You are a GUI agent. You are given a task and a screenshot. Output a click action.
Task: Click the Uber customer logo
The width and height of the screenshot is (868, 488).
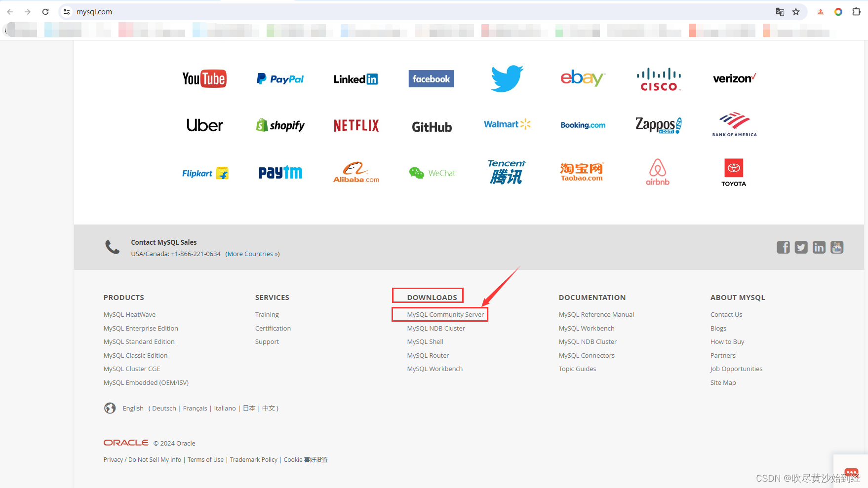coord(204,125)
